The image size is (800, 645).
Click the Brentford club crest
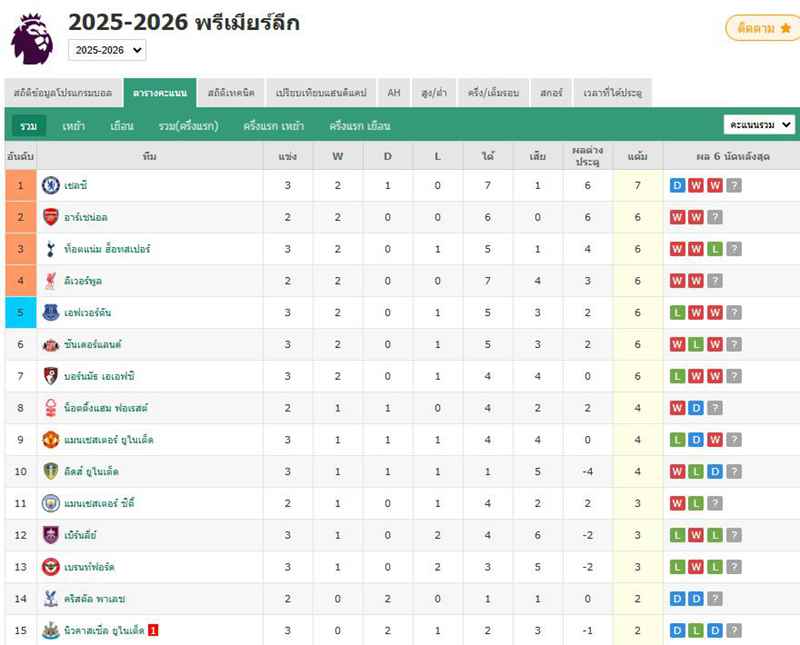(x=51, y=567)
